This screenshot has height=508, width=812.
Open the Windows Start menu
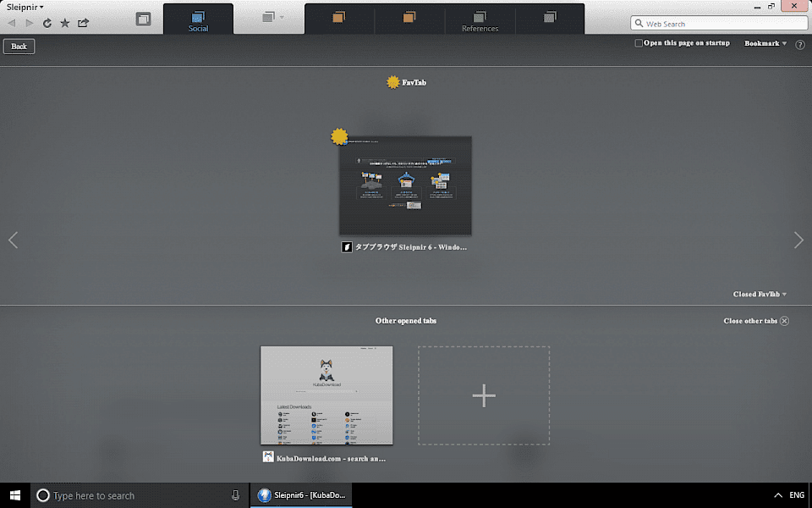click(x=15, y=495)
